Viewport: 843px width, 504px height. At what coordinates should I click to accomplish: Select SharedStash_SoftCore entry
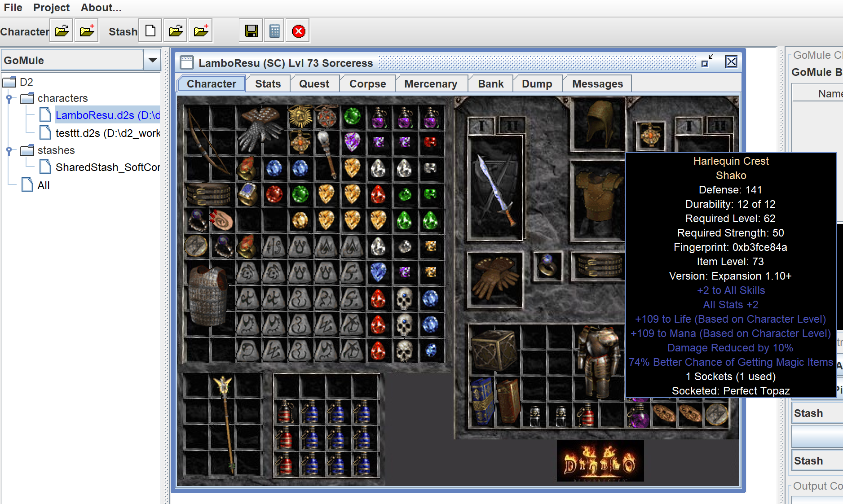108,167
